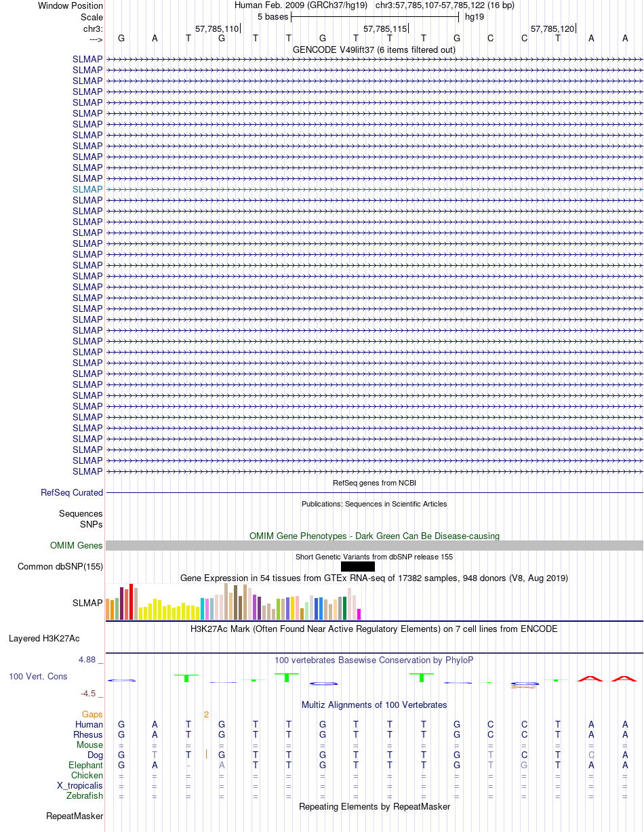Click the Scale label
Screen dimensions: 644x832
(92, 17)
